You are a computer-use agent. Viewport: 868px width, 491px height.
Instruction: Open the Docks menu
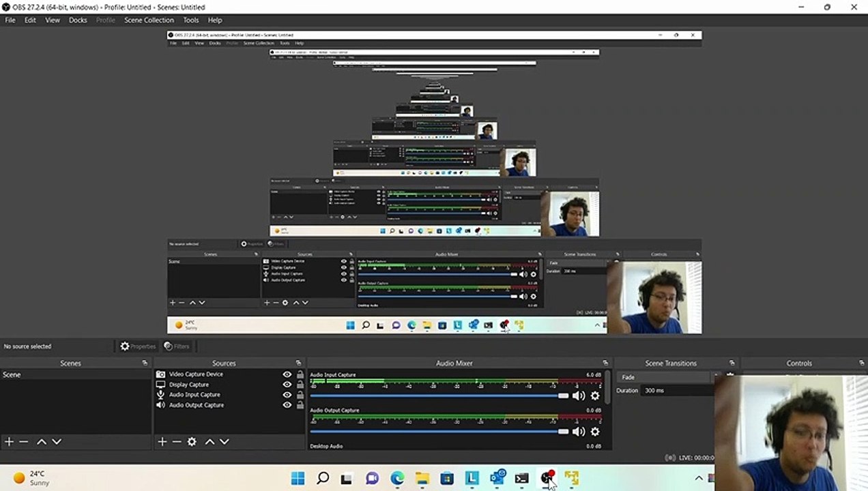coord(78,20)
